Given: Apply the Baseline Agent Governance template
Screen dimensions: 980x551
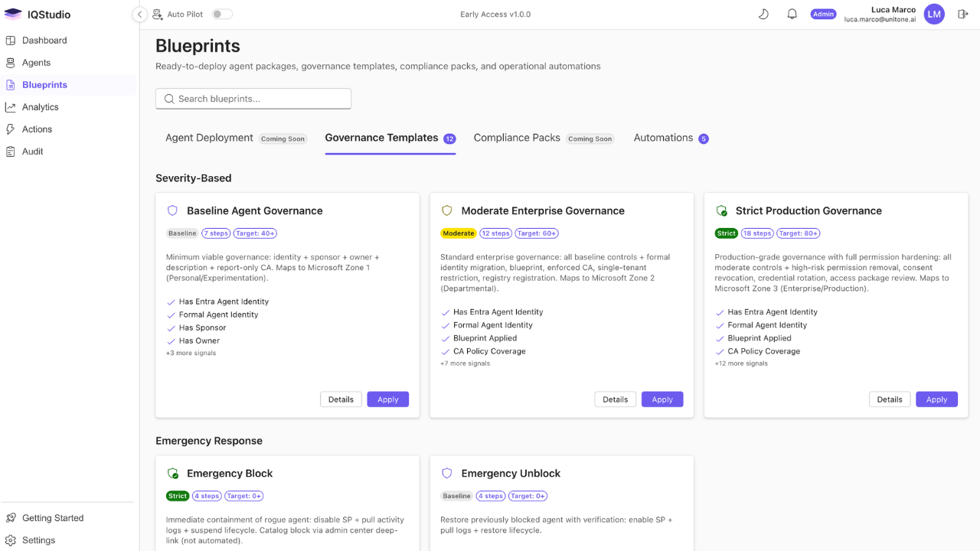Looking at the screenshot, I should (x=388, y=399).
